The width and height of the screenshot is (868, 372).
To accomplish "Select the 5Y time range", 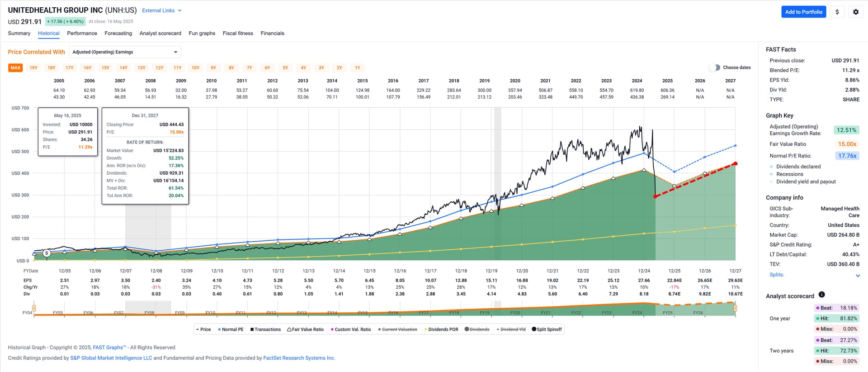I will (285, 68).
